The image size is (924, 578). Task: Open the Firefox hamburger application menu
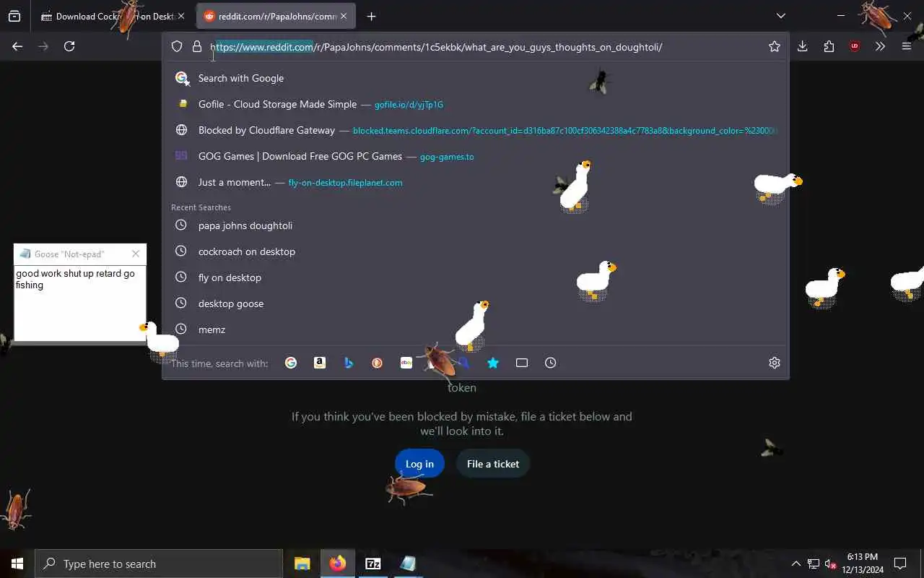click(x=907, y=46)
